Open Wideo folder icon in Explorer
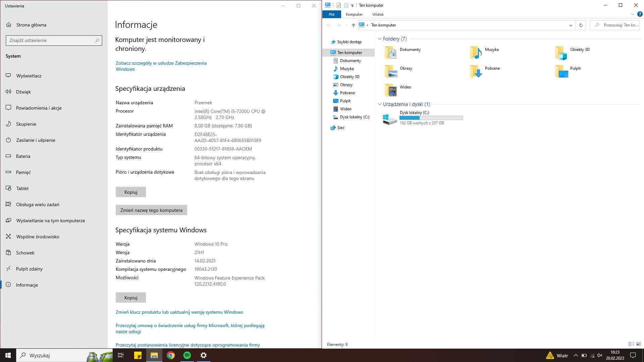The height and width of the screenshot is (362, 644). click(391, 90)
